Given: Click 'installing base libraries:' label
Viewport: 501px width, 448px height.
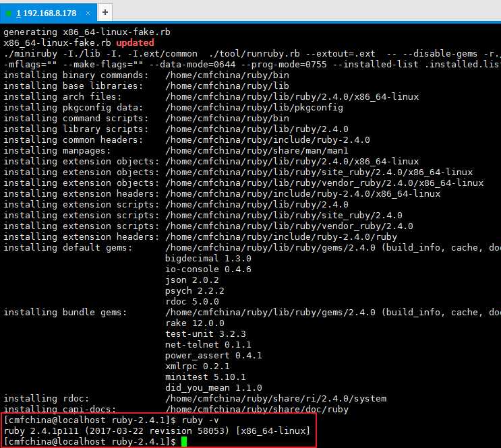Looking at the screenshot, I should click(x=73, y=86).
